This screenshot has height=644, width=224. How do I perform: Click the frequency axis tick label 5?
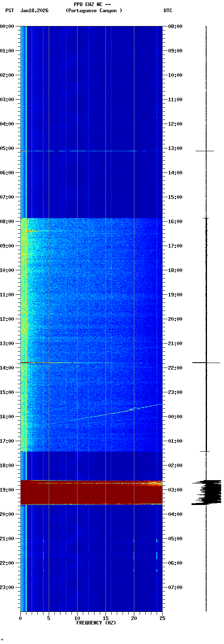click(x=49, y=618)
